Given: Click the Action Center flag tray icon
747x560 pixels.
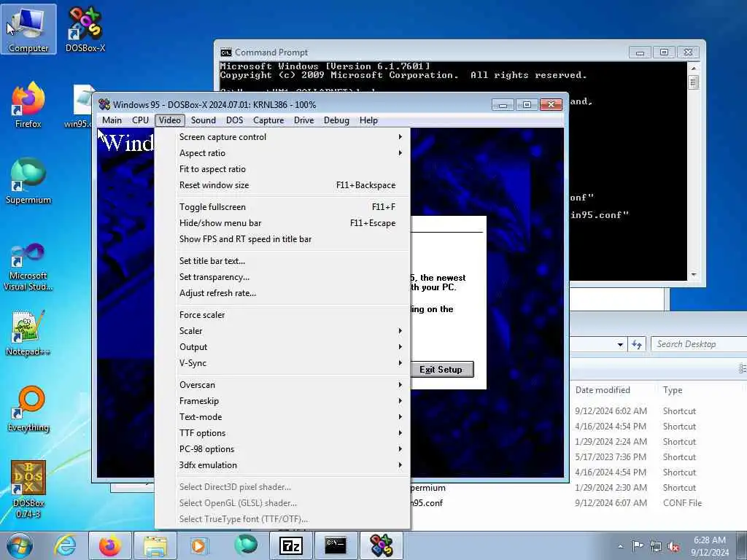Looking at the screenshot, I should tap(638, 546).
